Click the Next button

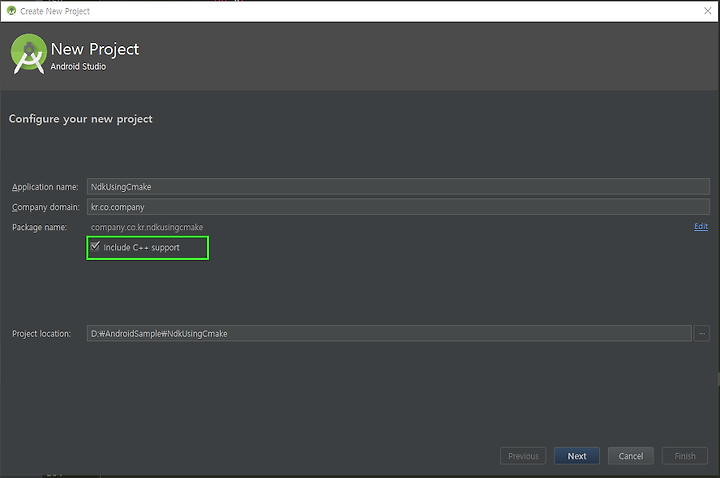577,456
